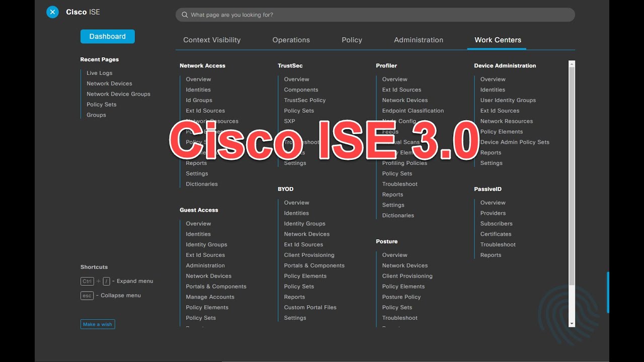Open TrustSec Components

coord(301,90)
